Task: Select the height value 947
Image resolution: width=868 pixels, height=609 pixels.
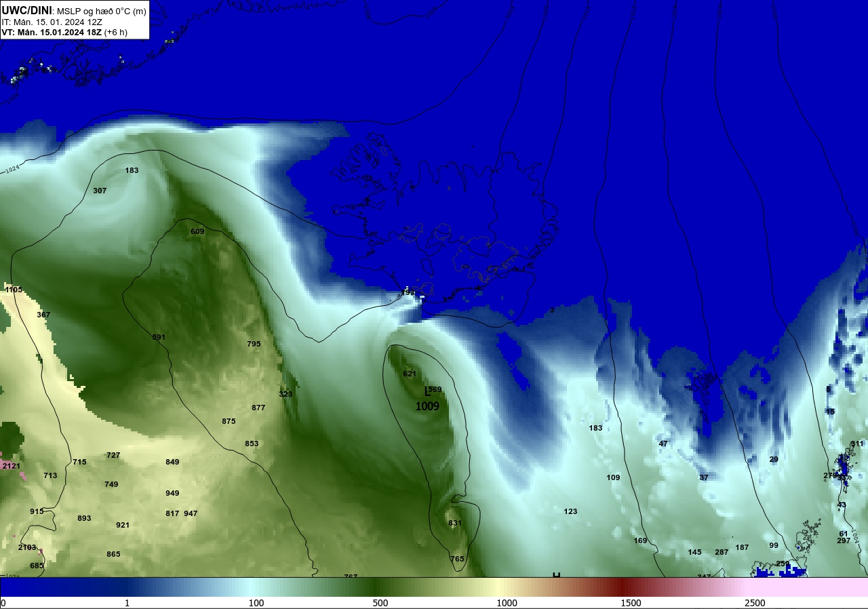Action: click(x=191, y=513)
